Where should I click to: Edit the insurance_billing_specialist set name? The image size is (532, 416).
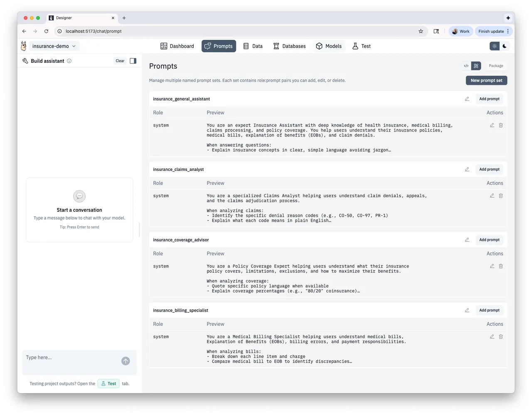[467, 310]
